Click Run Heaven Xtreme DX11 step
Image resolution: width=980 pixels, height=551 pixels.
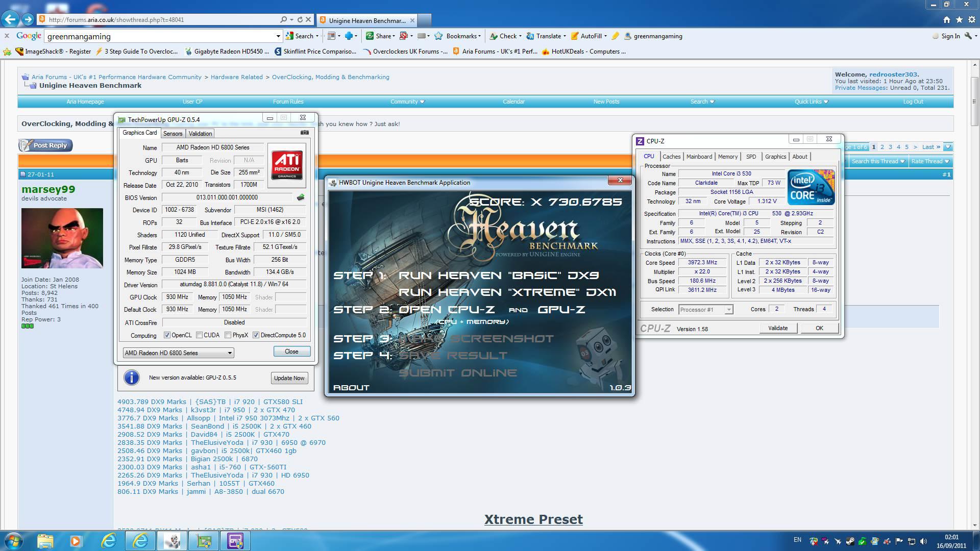507,292
